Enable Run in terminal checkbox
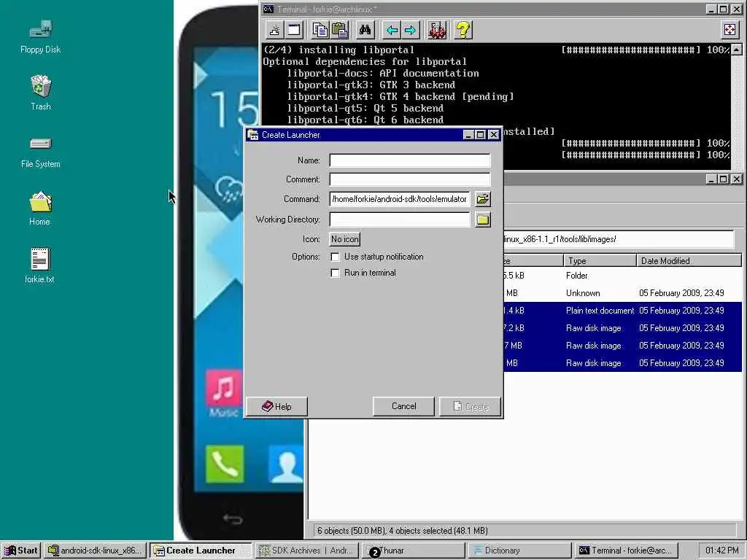Image resolution: width=747 pixels, height=560 pixels. [336, 273]
